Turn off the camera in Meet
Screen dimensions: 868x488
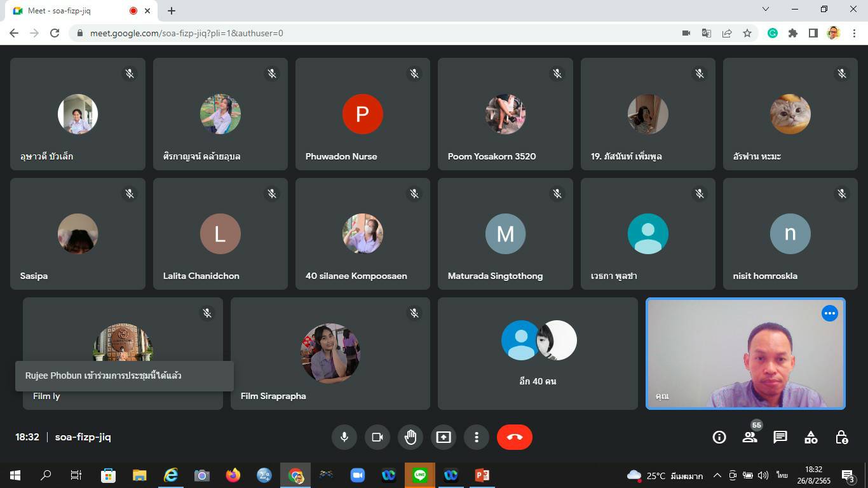[x=377, y=437]
